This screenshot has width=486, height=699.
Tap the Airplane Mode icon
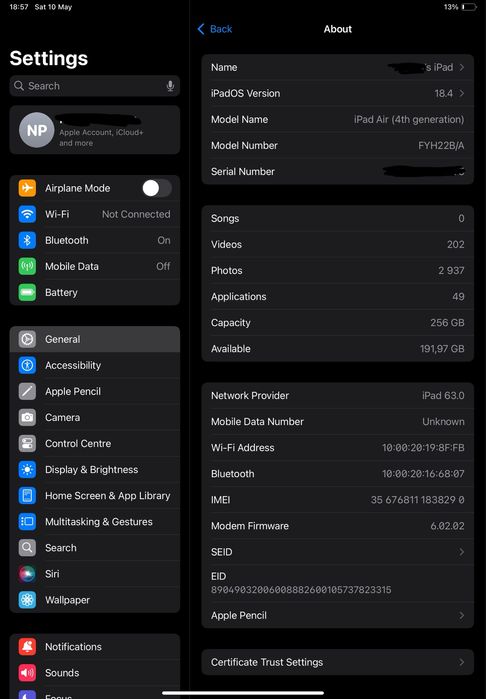pyautogui.click(x=27, y=188)
